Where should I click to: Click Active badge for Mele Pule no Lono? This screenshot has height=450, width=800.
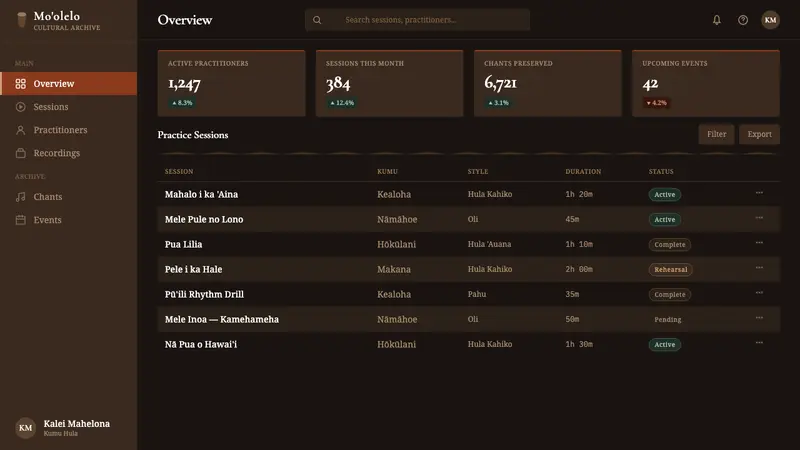[x=665, y=219]
